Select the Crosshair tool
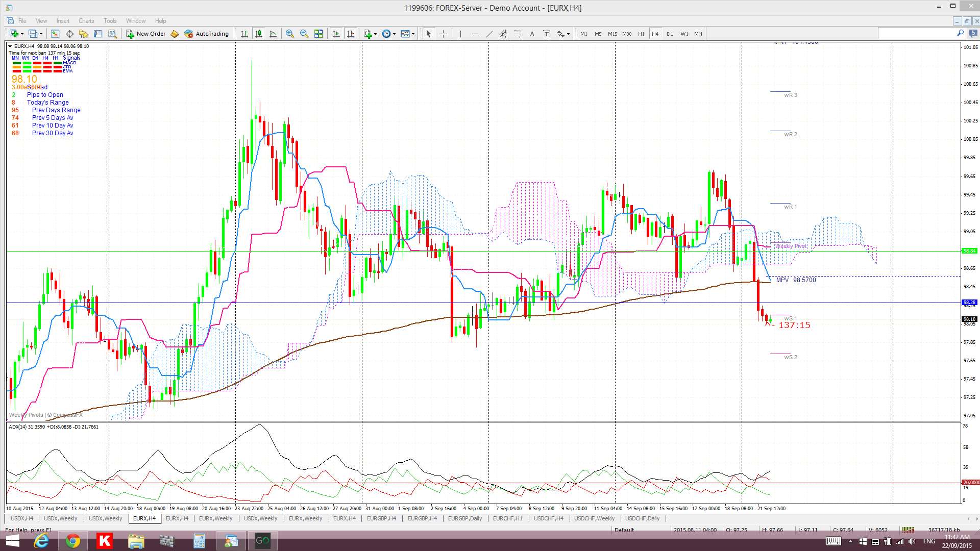Screen dimensions: 980x551 point(443,34)
